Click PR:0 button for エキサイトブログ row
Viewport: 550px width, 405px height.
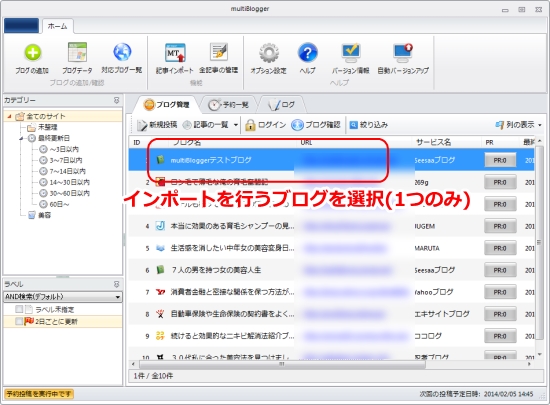click(x=500, y=314)
